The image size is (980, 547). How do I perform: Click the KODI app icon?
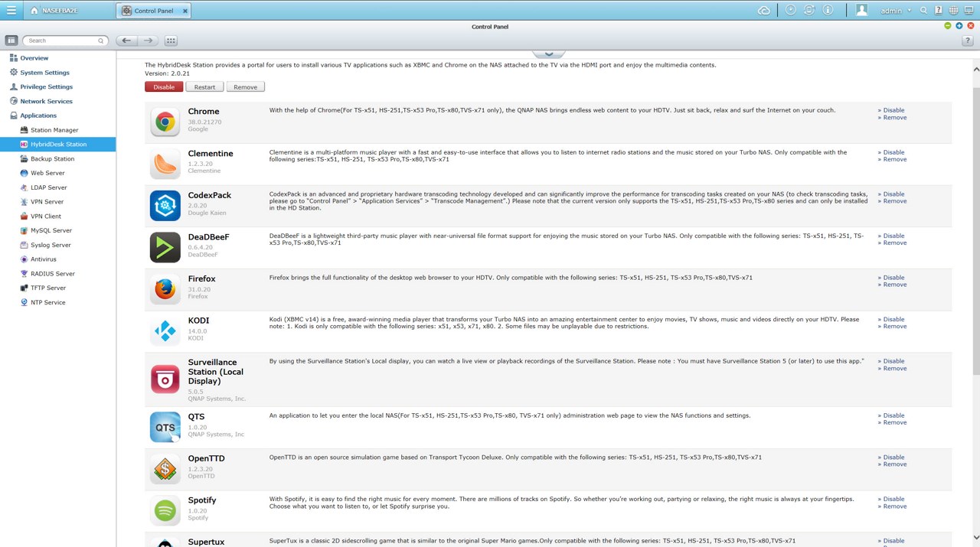coord(165,331)
